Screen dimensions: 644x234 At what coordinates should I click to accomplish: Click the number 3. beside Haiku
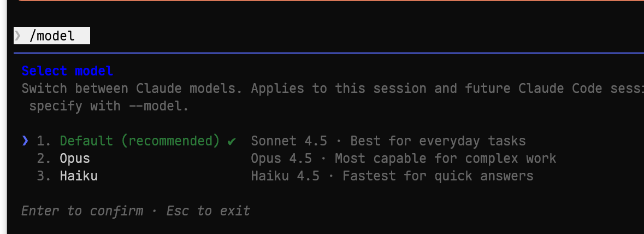click(44, 176)
